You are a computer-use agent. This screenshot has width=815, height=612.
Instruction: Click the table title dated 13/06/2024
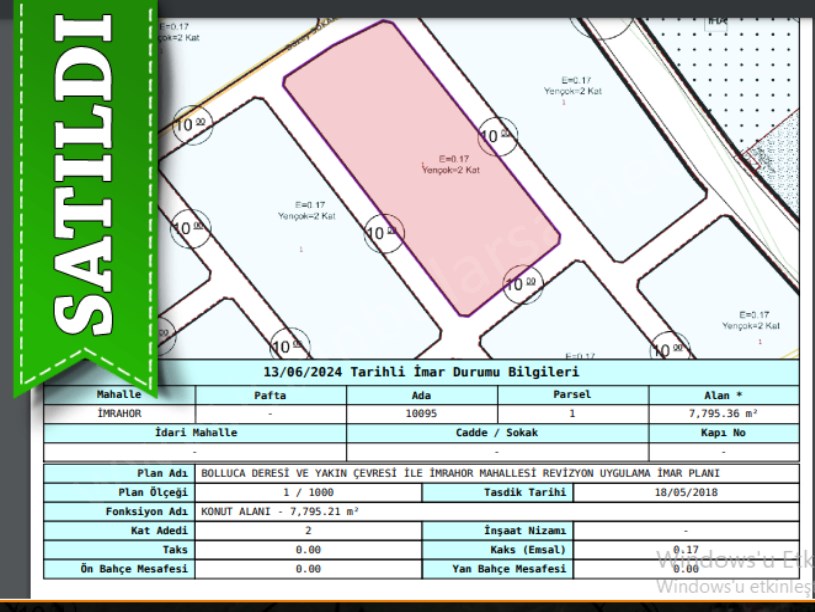[420, 372]
